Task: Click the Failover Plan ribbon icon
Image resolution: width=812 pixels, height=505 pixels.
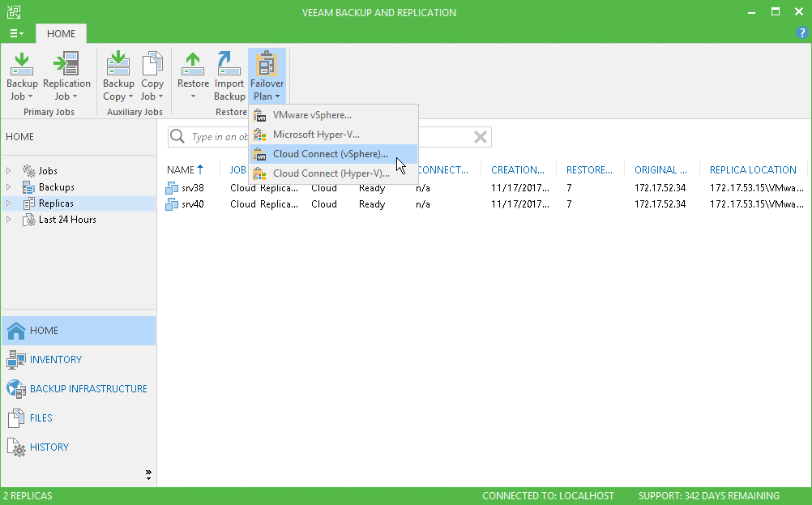Action: click(267, 64)
